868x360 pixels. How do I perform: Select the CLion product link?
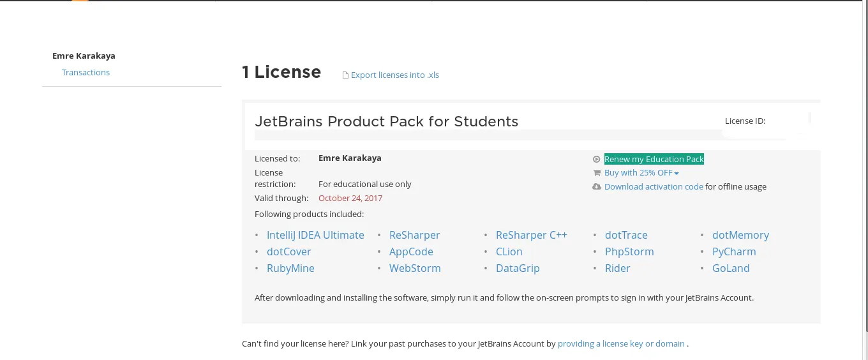(x=509, y=252)
